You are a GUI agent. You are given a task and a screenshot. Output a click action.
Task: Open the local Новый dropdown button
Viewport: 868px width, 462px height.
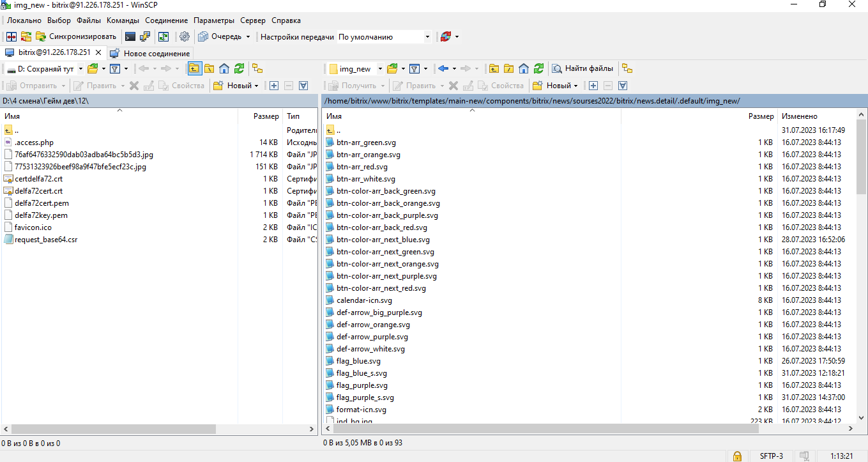[236, 85]
